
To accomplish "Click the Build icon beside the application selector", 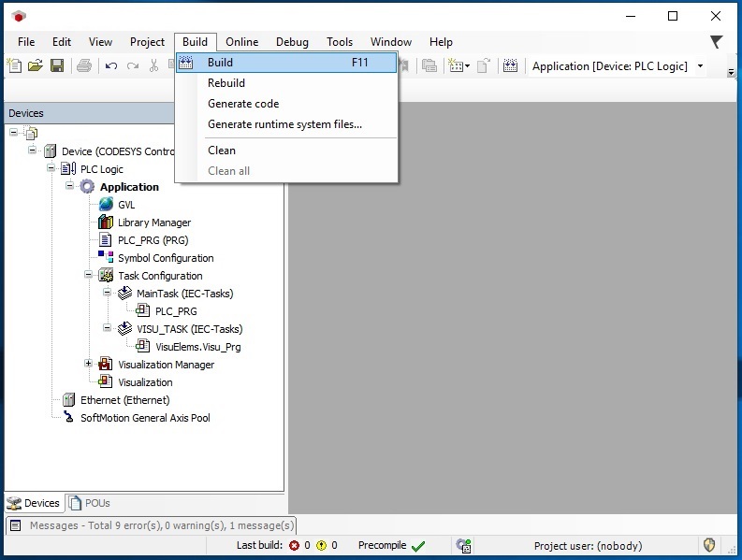I will (x=510, y=65).
